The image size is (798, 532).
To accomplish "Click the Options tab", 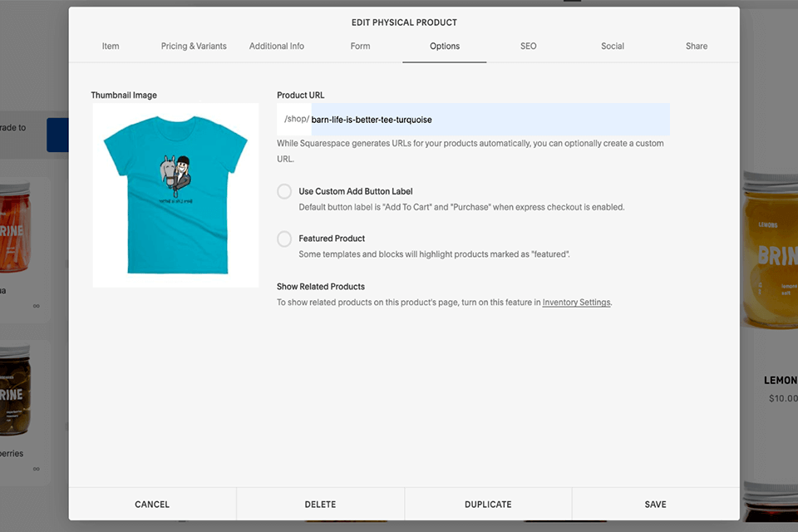I will coord(445,47).
